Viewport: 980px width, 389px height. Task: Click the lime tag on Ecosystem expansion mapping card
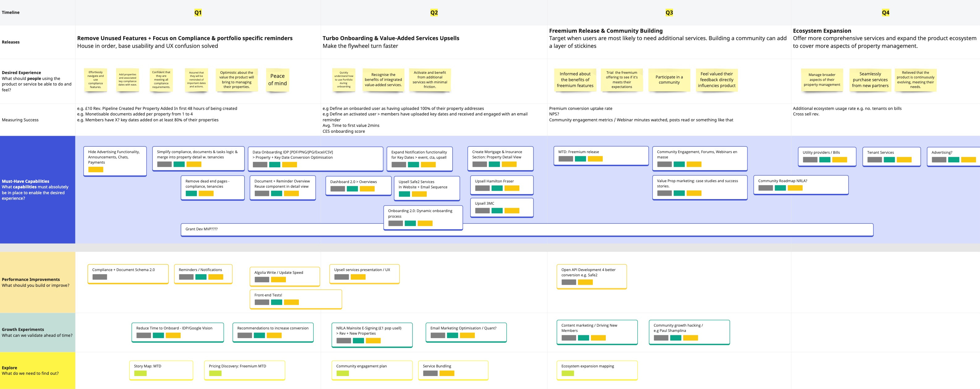[x=567, y=374]
